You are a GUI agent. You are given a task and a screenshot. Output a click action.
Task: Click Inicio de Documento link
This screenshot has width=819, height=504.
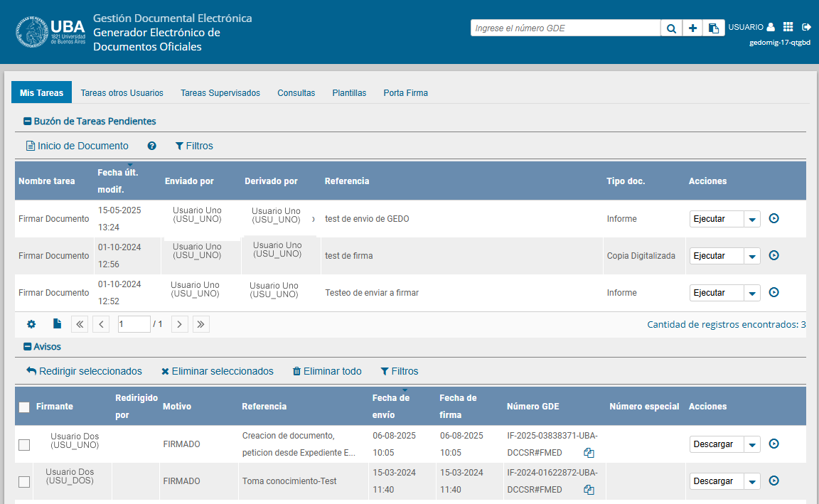click(x=77, y=146)
